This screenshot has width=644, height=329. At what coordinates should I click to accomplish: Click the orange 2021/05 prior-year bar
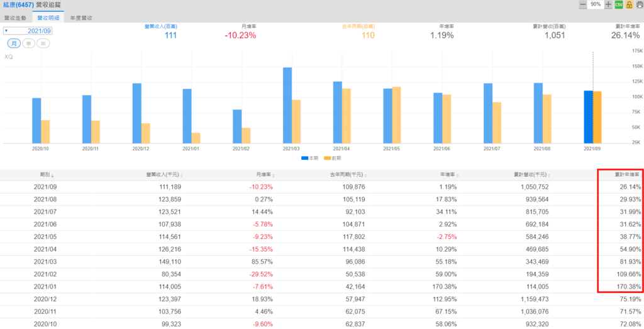click(x=396, y=115)
